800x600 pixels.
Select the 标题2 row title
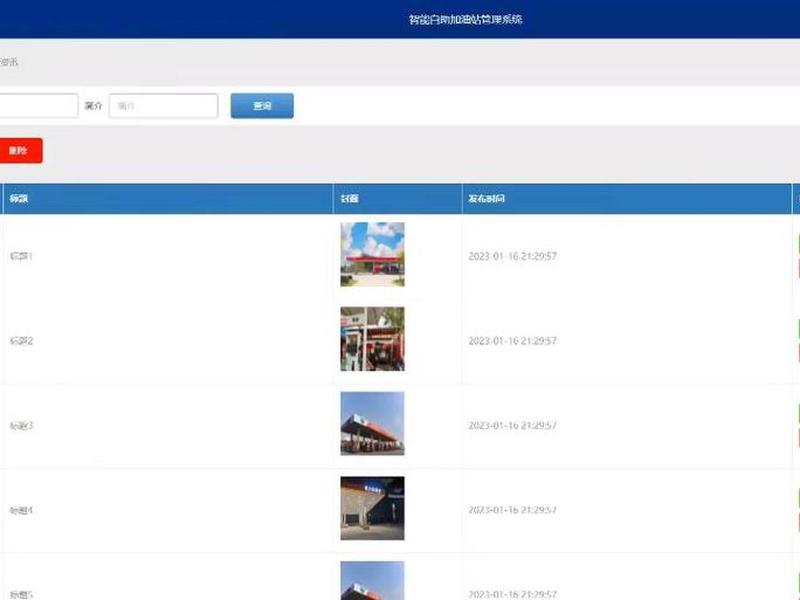[x=21, y=340]
